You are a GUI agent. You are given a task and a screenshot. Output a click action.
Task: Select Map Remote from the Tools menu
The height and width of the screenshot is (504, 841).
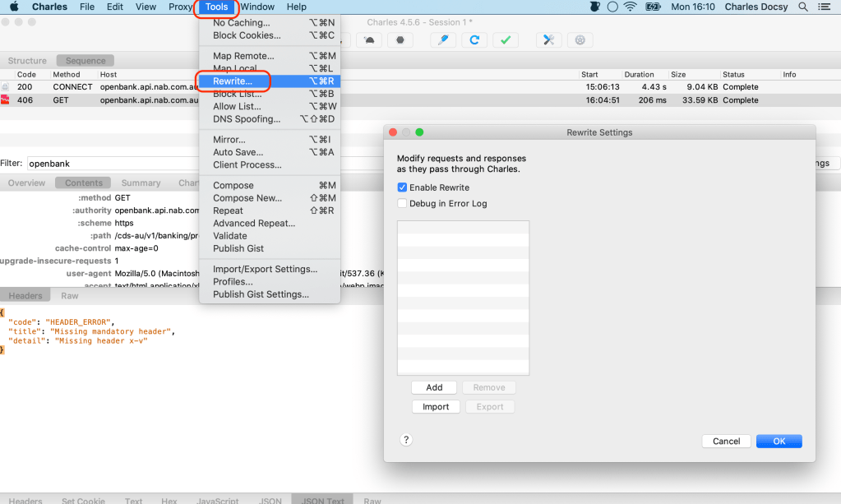pyautogui.click(x=243, y=56)
